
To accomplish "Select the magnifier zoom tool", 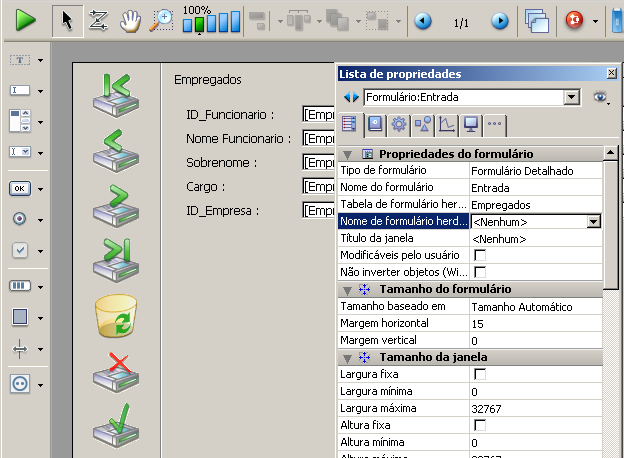I will [x=162, y=20].
